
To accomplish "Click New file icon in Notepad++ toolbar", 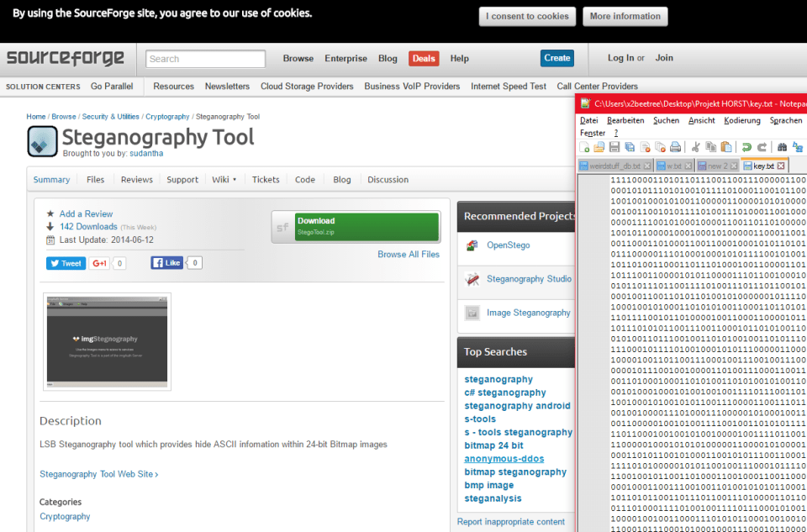I will tap(584, 147).
